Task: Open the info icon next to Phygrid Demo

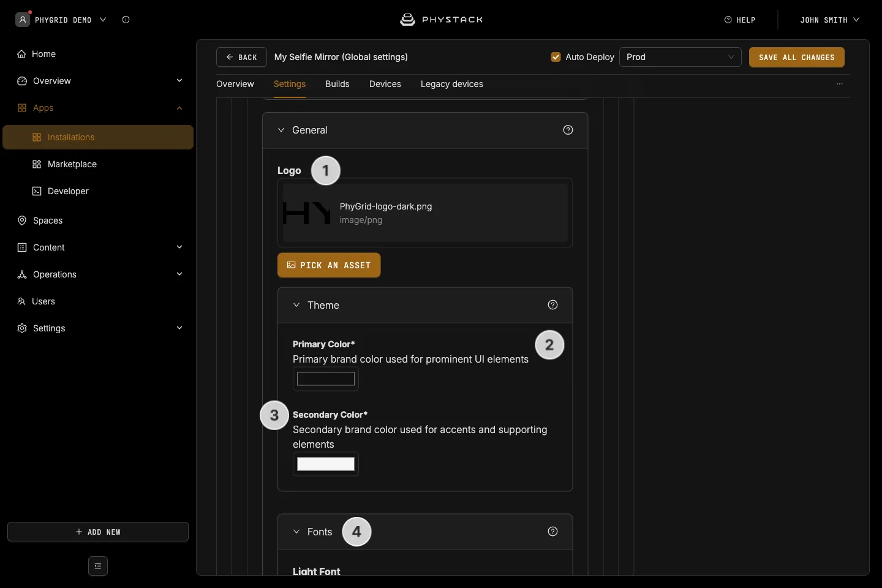Action: tap(126, 20)
